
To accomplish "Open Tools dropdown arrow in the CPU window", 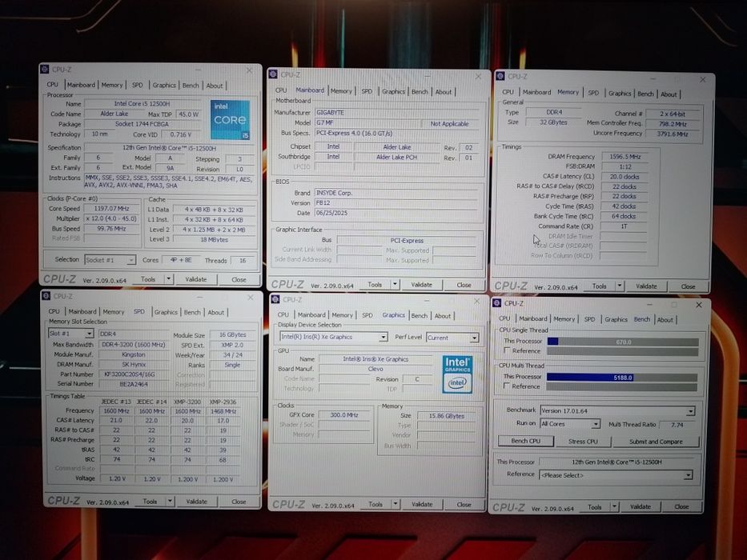I will 169,279.
